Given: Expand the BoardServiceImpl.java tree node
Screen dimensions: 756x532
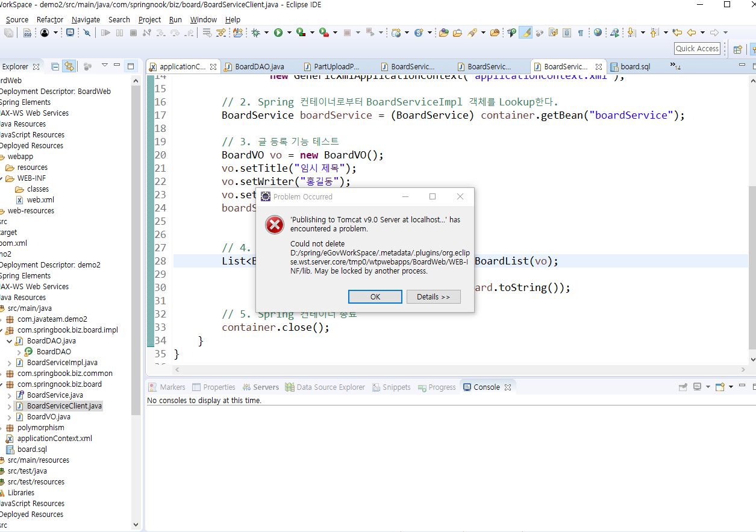Looking at the screenshot, I should tap(9, 363).
